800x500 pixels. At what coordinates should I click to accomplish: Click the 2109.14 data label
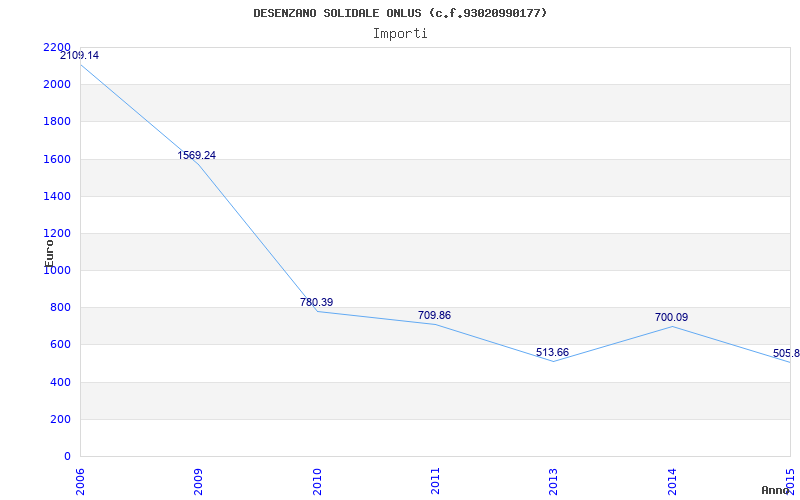[x=79, y=56]
